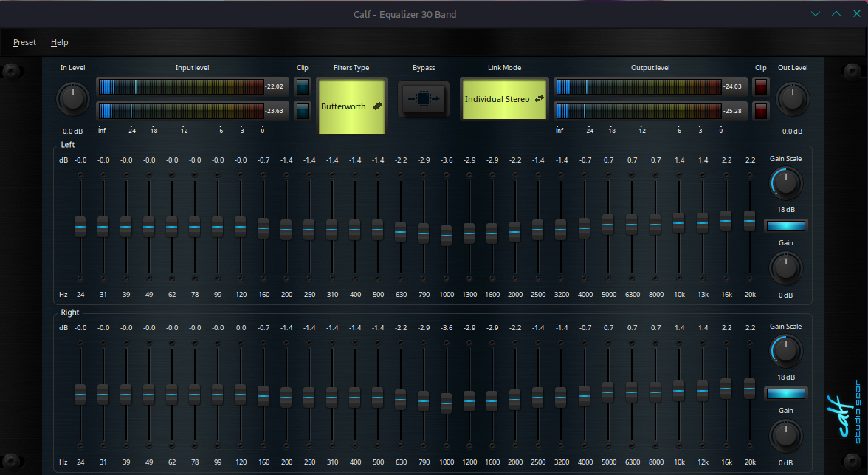Click the Left 20k slider handle
Image resolution: width=868 pixels, height=475 pixels.
click(x=750, y=221)
